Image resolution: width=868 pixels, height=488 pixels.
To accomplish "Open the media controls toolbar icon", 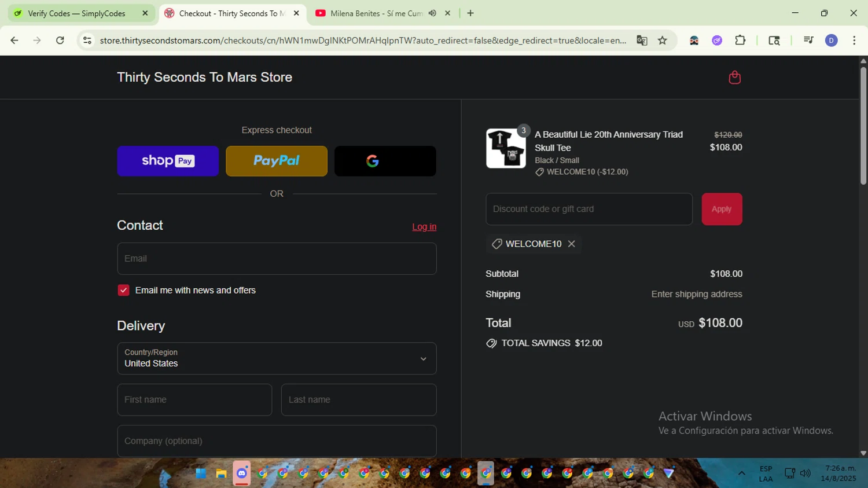I will (x=808, y=41).
